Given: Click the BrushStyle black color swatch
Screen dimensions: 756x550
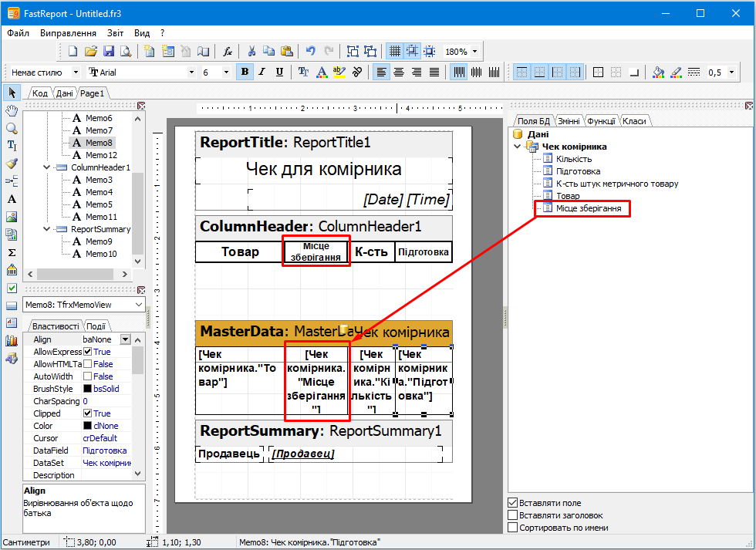Looking at the screenshot, I should [x=87, y=389].
